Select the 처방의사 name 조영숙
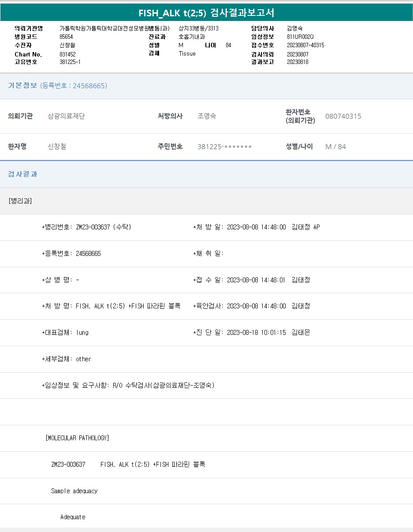Viewport: 413px width, 532px height. click(207, 116)
